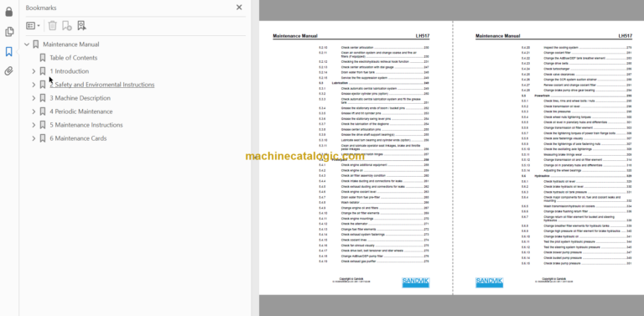Screen dimensions: 644x316
Task: Expand the 6 Maintenance Cards bookmark
Action: (x=34, y=138)
